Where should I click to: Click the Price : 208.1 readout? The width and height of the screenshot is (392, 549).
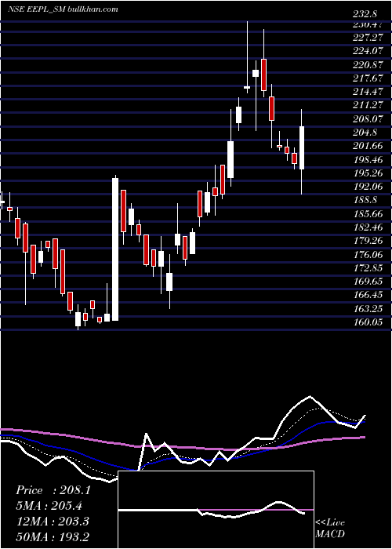click(53, 490)
